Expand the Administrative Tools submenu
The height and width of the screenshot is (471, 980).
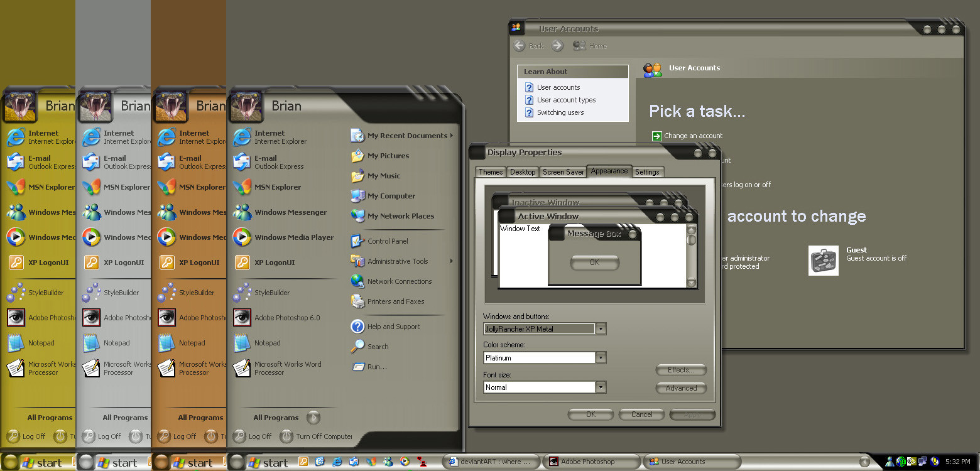401,261
